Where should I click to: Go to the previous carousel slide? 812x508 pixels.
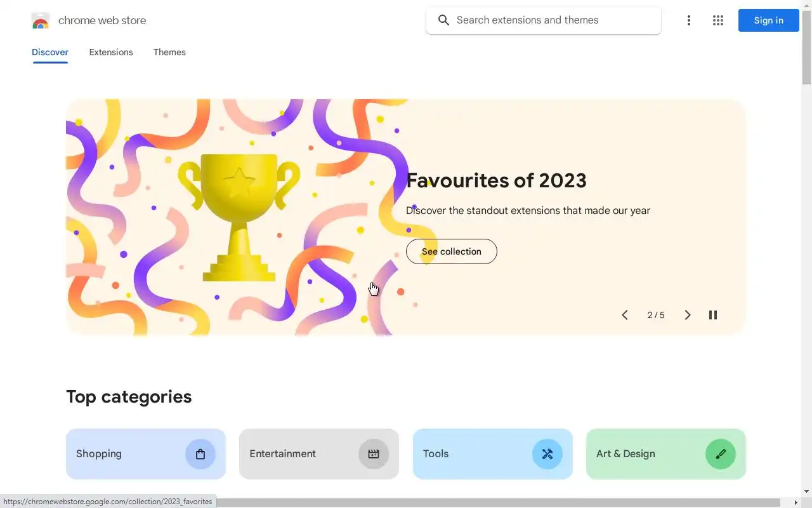(625, 315)
